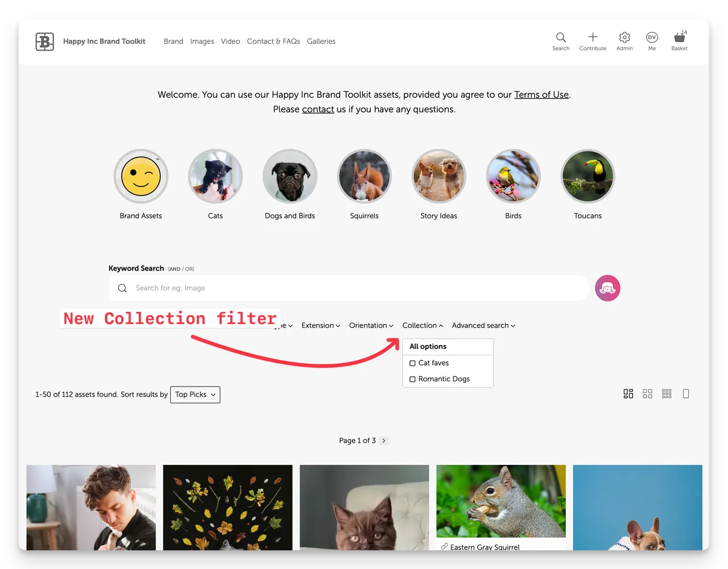728x569 pixels.
Task: Open the Admin gear icon
Action: [624, 38]
